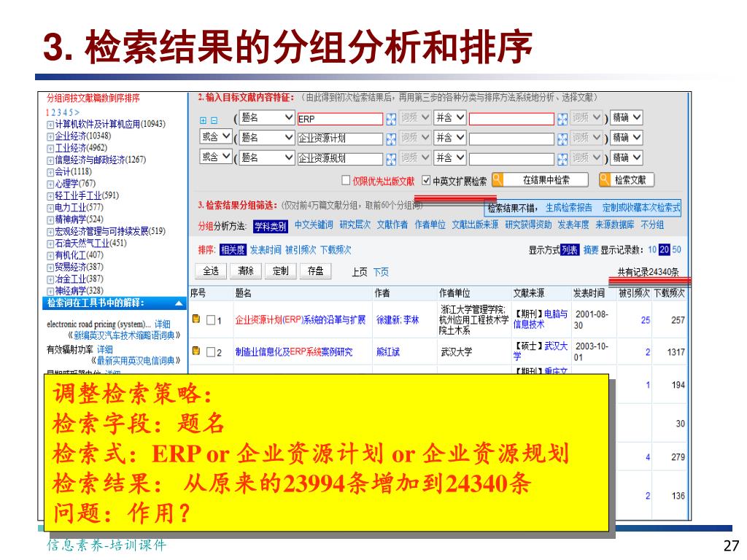Check the 仅限优先出版文献 checkbox
This screenshot has height=560, width=747.
pyautogui.click(x=346, y=180)
